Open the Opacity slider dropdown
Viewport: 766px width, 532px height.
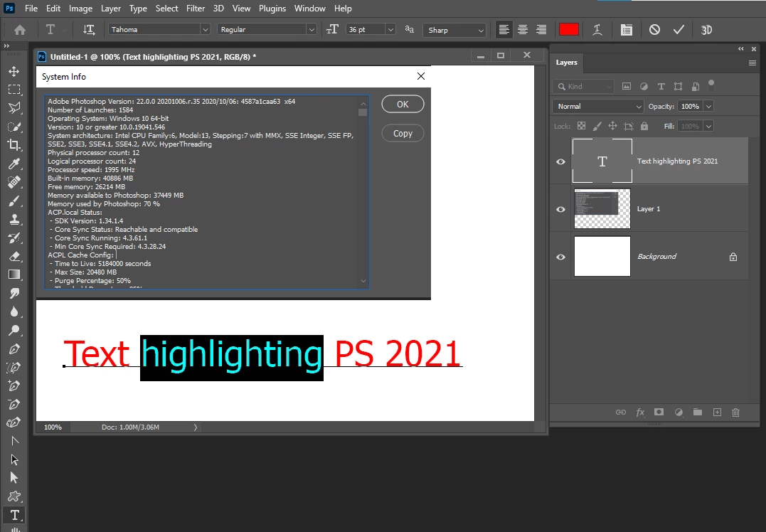coord(708,106)
